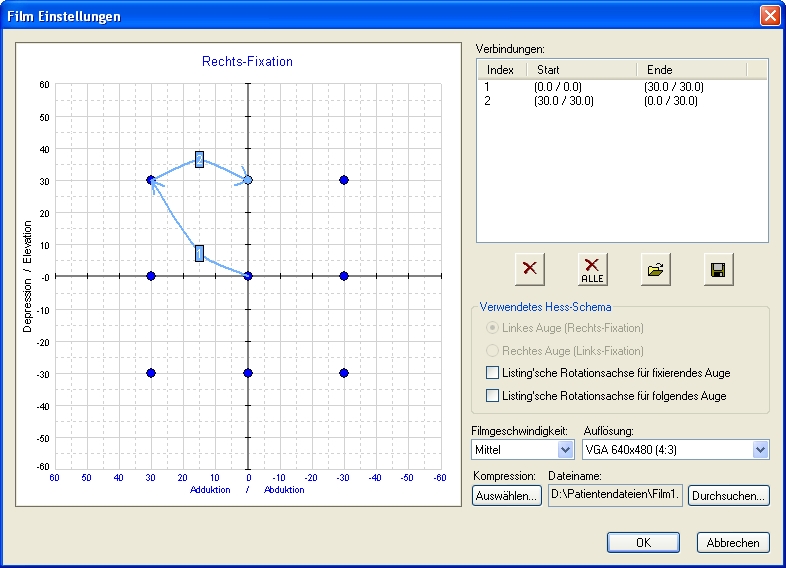Click Start value (30.0 / 30.0) in row 2
The width and height of the screenshot is (786, 568).
pos(564,101)
